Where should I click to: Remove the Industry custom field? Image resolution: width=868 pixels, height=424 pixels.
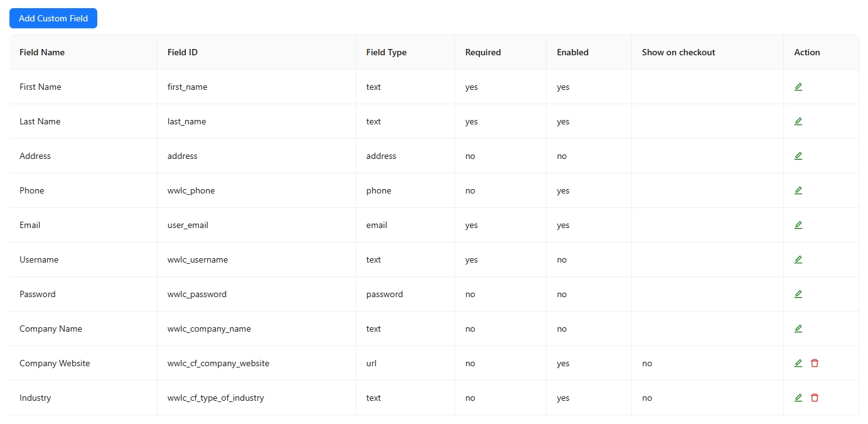click(x=815, y=398)
